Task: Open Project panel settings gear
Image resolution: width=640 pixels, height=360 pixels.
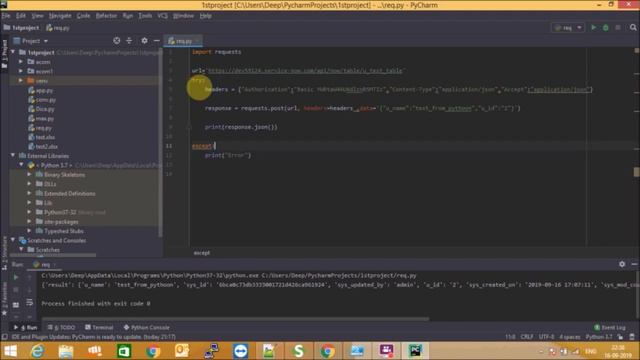Action: point(144,40)
